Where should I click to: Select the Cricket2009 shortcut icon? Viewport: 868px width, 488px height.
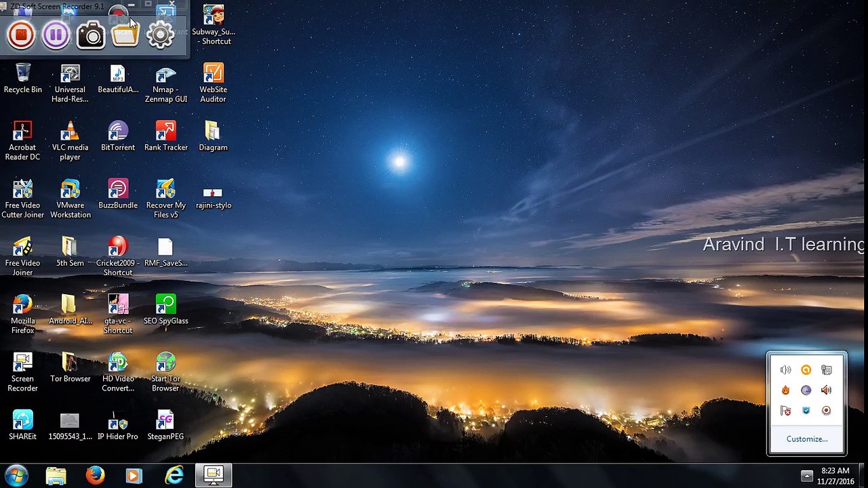pyautogui.click(x=118, y=257)
